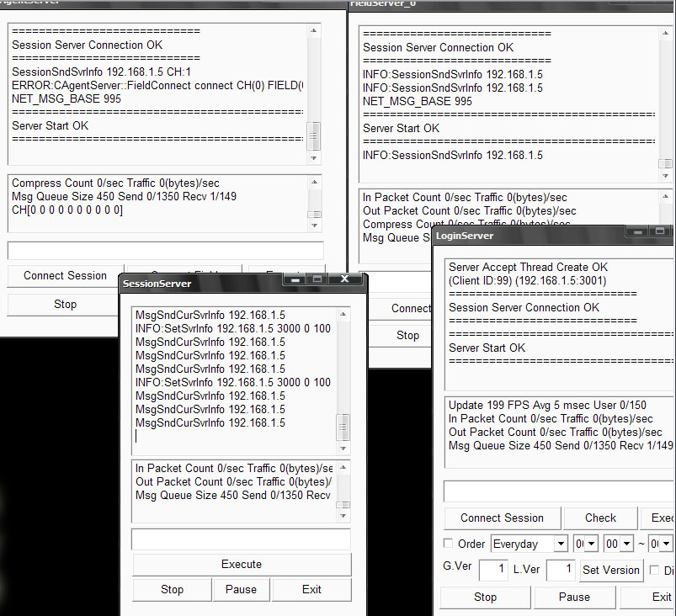Image resolution: width=676 pixels, height=616 pixels.
Task: Click 'Server Accept Thread Create OK' line
Action: tap(528, 267)
